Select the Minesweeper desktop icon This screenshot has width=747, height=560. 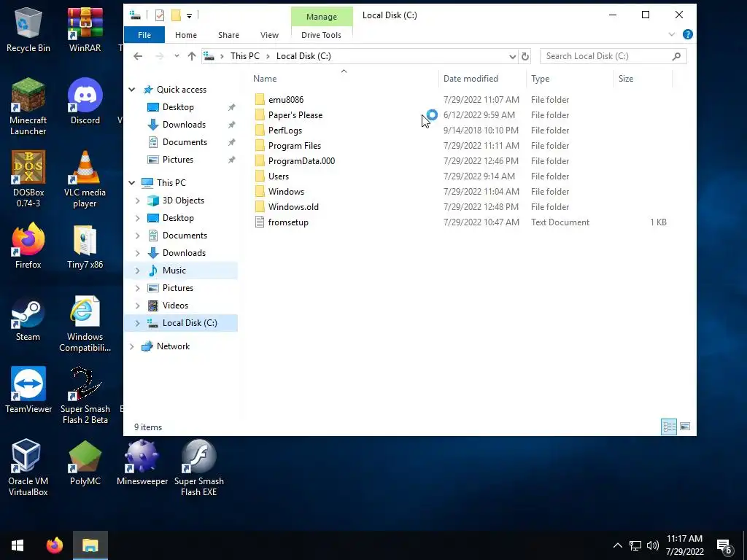coord(142,462)
